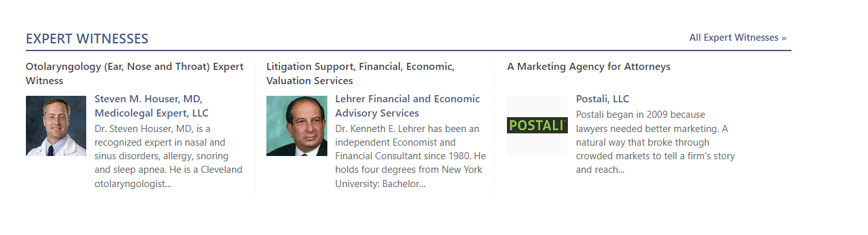The height and width of the screenshot is (235, 868).
Task: Visit the Postali, LLC listing title
Action: [602, 99]
